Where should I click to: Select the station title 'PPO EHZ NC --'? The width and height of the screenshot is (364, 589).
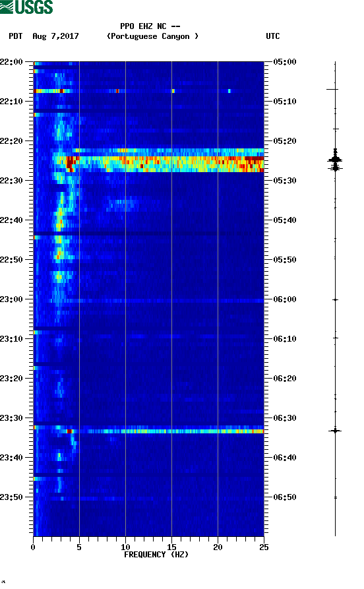(150, 26)
